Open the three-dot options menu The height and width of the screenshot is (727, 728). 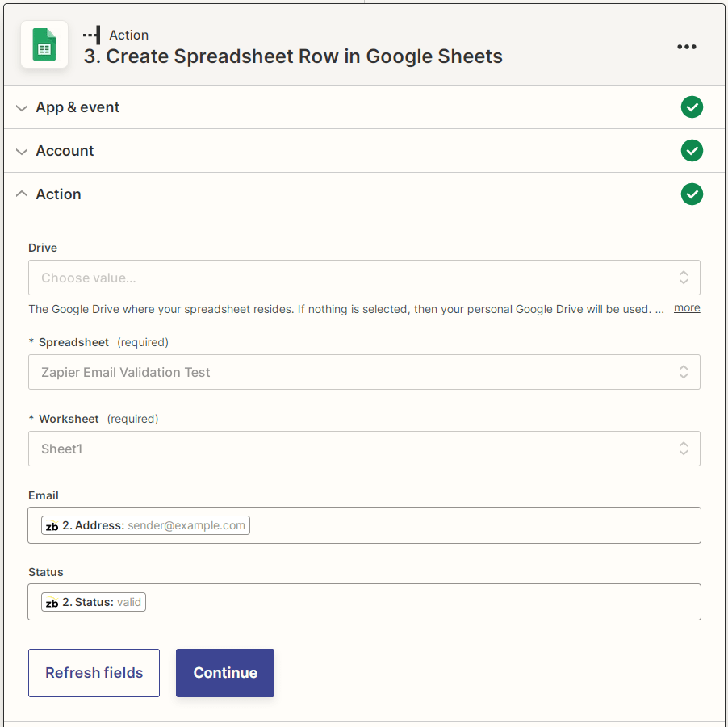click(x=687, y=47)
